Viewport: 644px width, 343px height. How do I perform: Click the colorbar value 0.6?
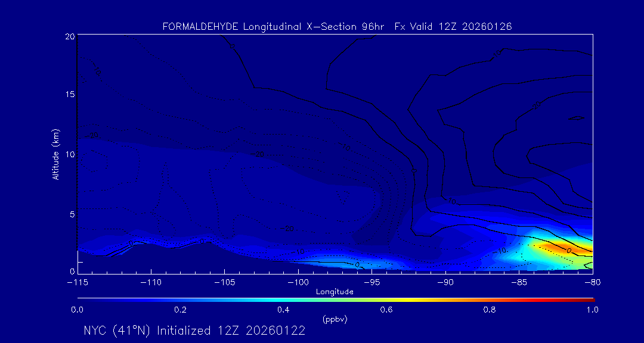(386, 310)
